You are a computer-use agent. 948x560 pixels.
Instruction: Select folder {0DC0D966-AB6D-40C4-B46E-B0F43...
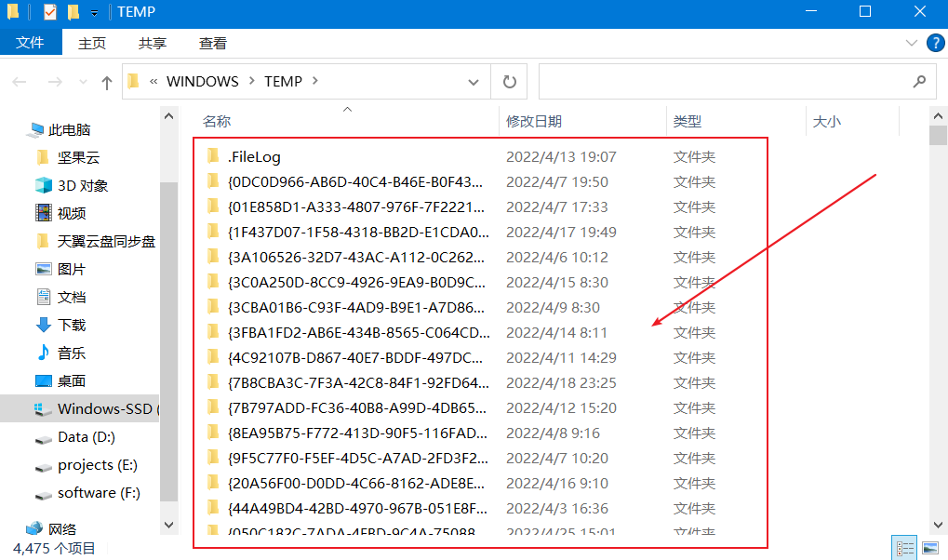coord(354,182)
